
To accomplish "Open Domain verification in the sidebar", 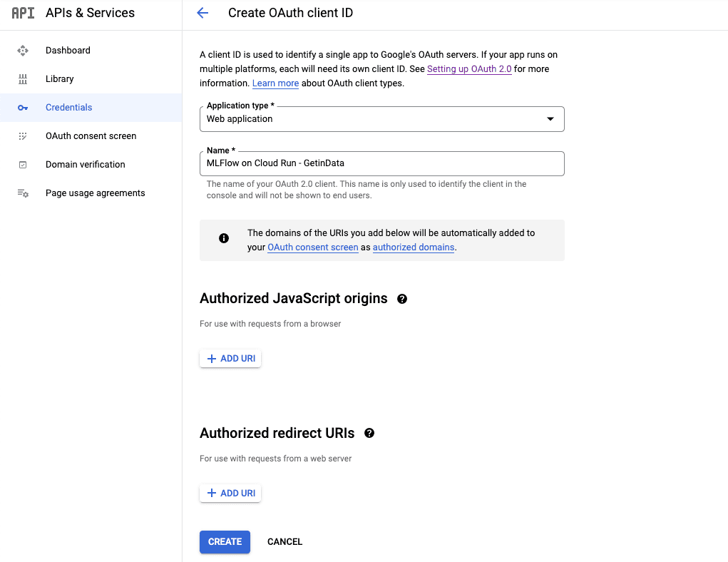I will [91, 165].
